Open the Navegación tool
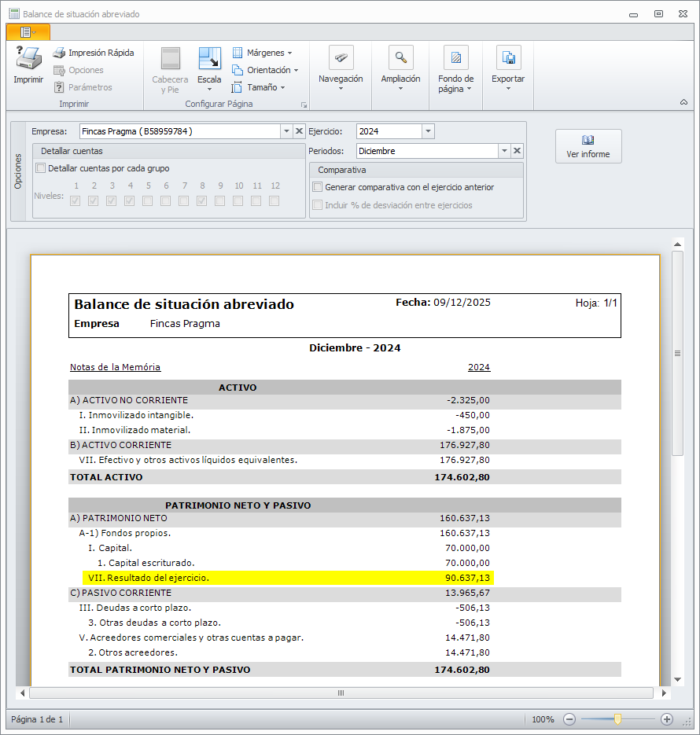 click(341, 58)
